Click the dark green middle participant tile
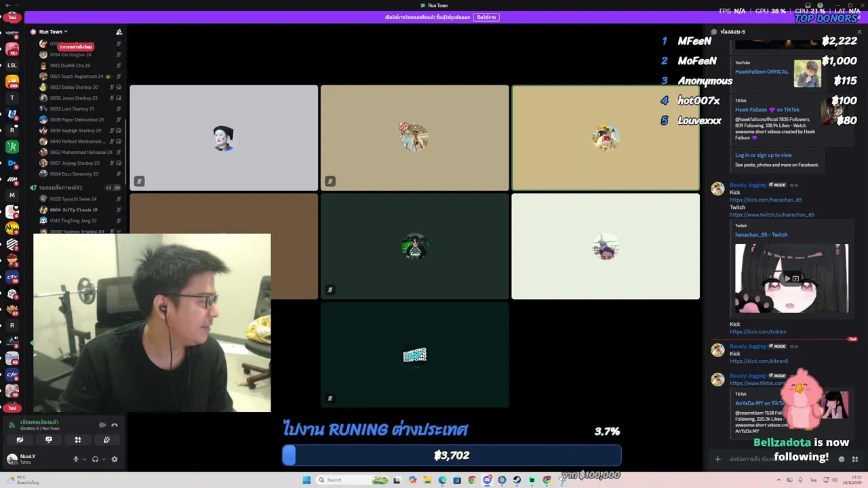Viewport: 868px width, 488px height. click(x=414, y=246)
